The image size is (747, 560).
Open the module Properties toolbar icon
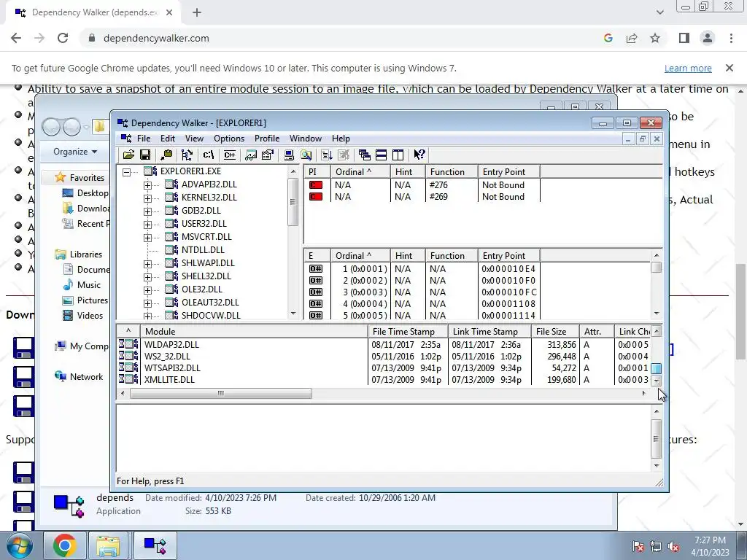tap(268, 155)
